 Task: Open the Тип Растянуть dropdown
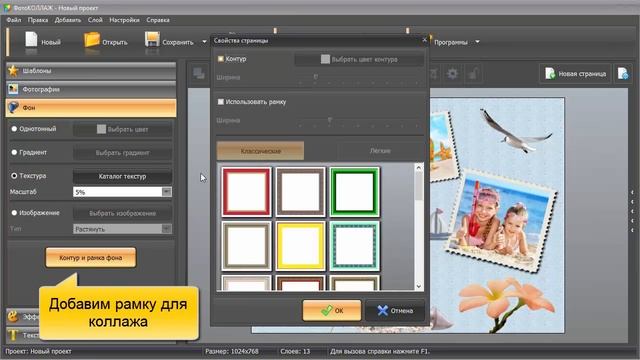pyautogui.click(x=167, y=229)
